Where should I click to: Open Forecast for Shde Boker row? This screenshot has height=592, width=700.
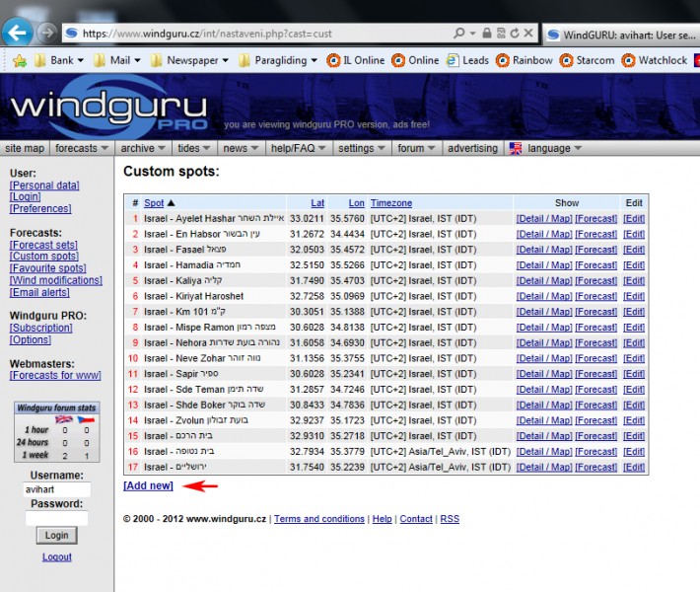click(595, 405)
